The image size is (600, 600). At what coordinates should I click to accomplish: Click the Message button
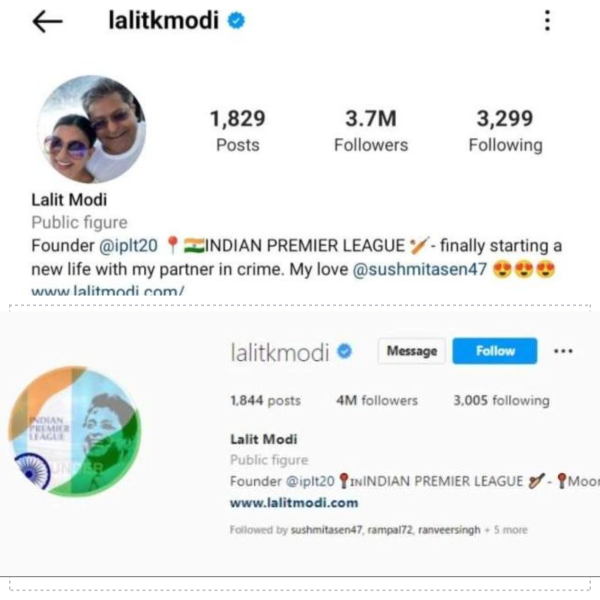coord(412,351)
